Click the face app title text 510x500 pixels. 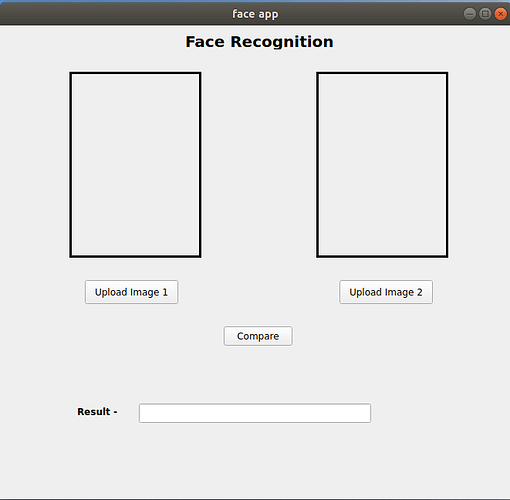click(x=255, y=14)
